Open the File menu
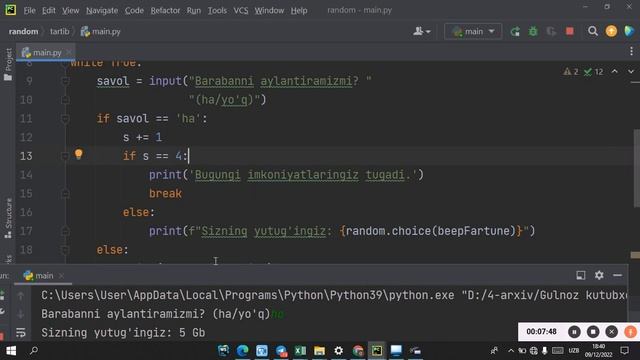Viewport: 640px width, 360px height. [x=29, y=10]
